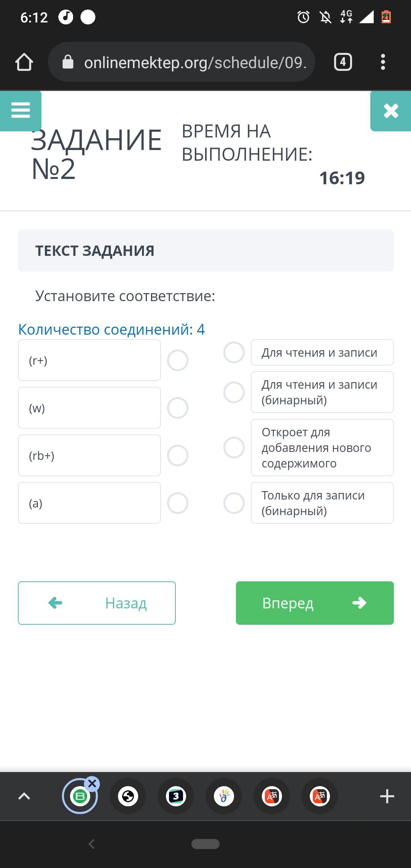Switch to the globe tab in bottom strip

pyautogui.click(x=128, y=796)
